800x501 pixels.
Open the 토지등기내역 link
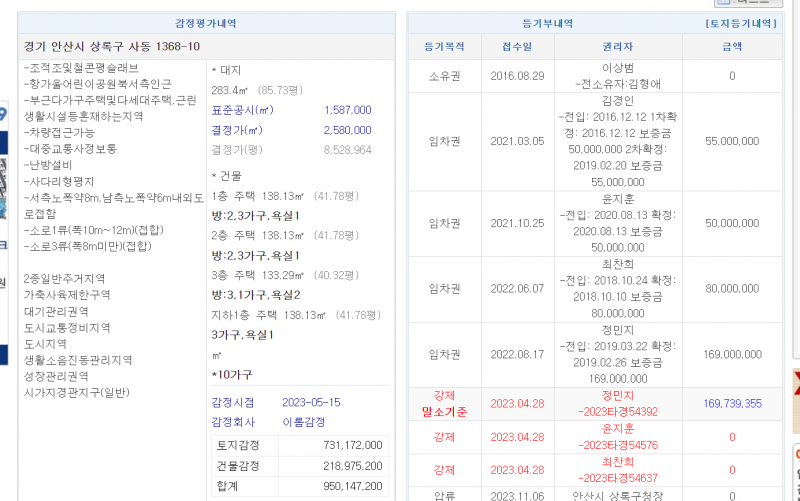point(741,23)
